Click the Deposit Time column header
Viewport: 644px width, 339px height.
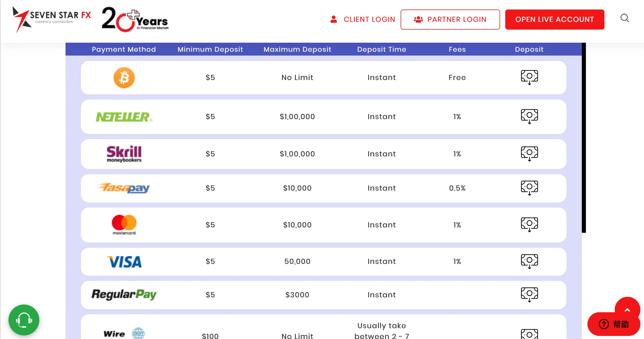[382, 49]
